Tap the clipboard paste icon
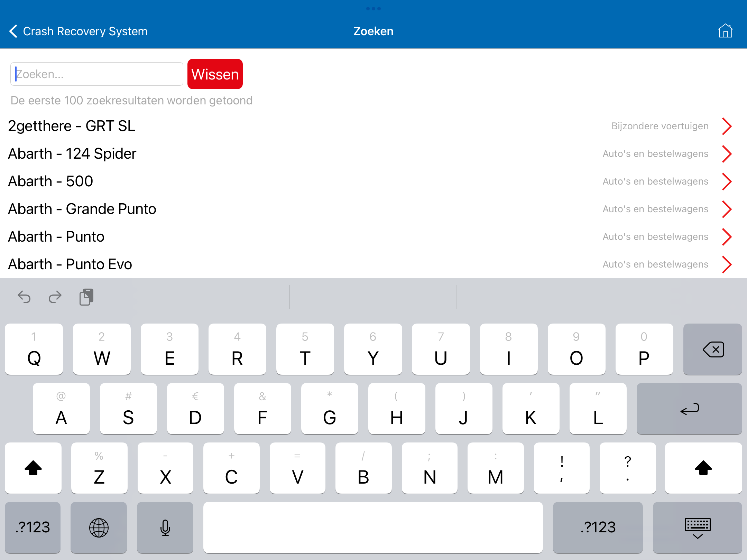Image resolution: width=747 pixels, height=560 pixels. pos(86,297)
